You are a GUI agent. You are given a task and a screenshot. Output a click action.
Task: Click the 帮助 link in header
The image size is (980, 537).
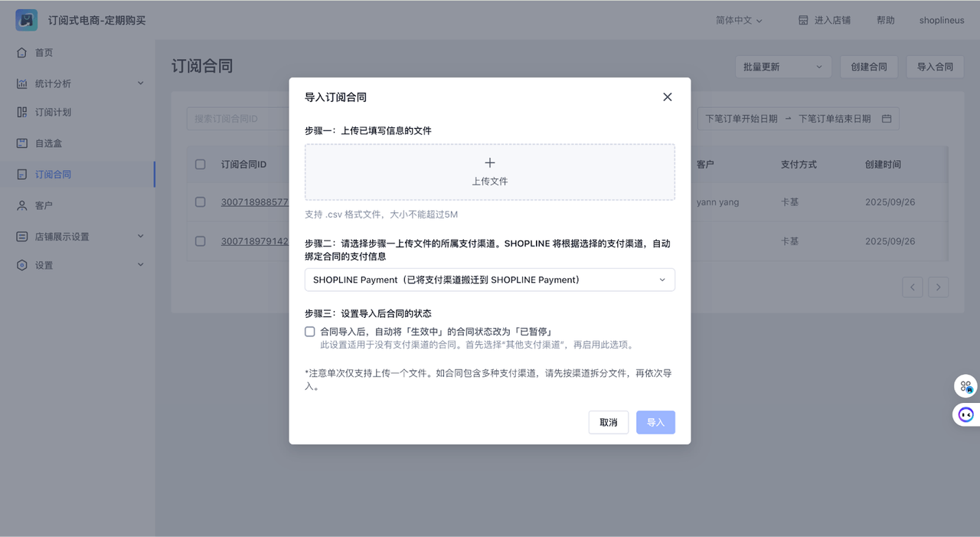[x=885, y=21]
